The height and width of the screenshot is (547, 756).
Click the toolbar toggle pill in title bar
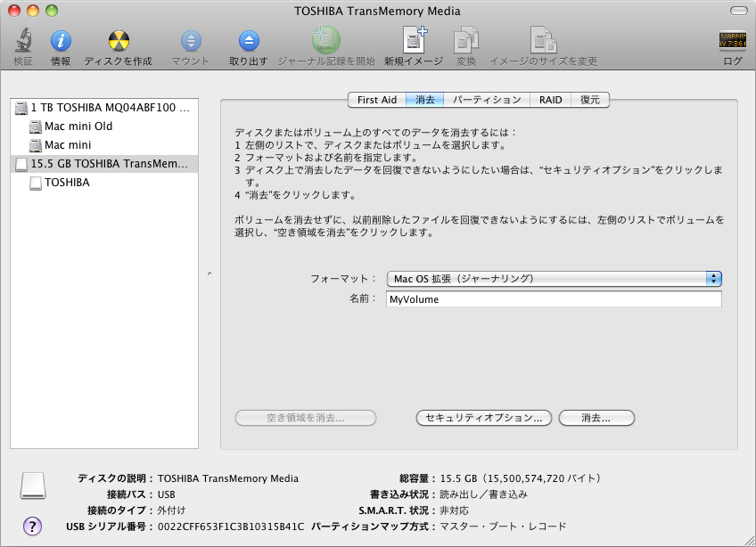[738, 11]
